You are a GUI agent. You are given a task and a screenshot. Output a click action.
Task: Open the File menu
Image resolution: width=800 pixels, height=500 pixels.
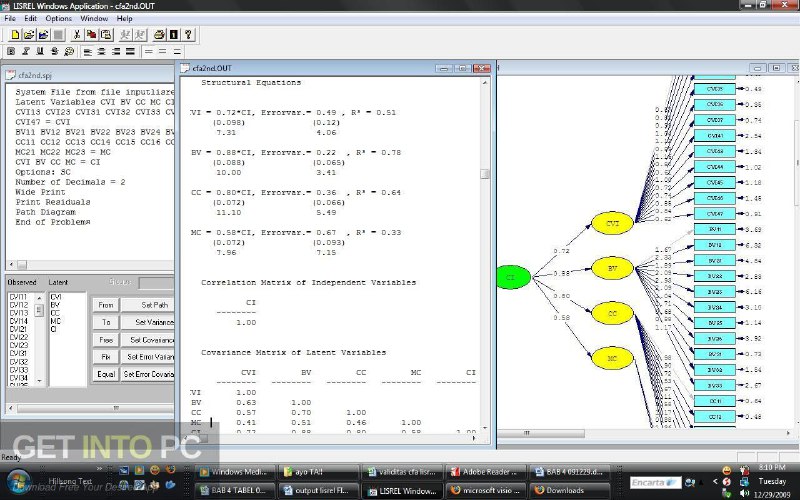[x=10, y=18]
